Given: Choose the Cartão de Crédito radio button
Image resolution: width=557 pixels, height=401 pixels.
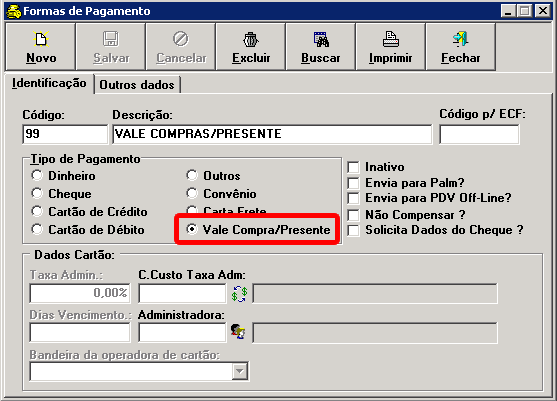Looking at the screenshot, I should pos(37,211).
